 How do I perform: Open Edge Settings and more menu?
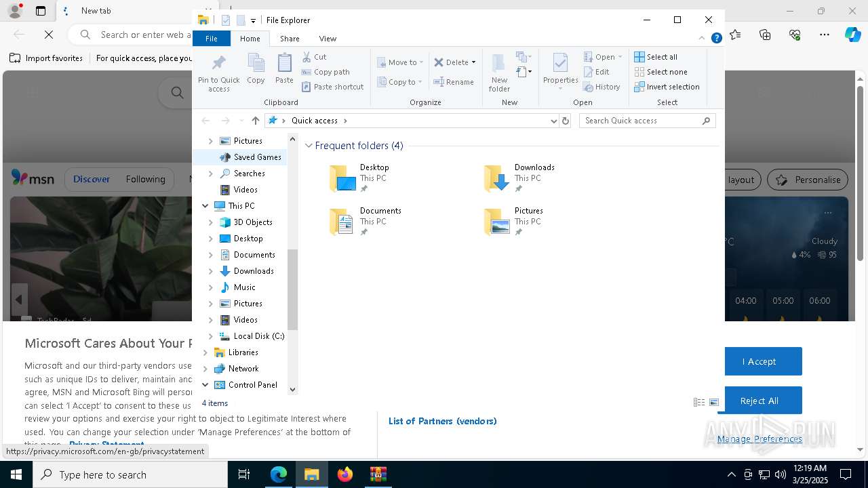pyautogui.click(x=825, y=35)
